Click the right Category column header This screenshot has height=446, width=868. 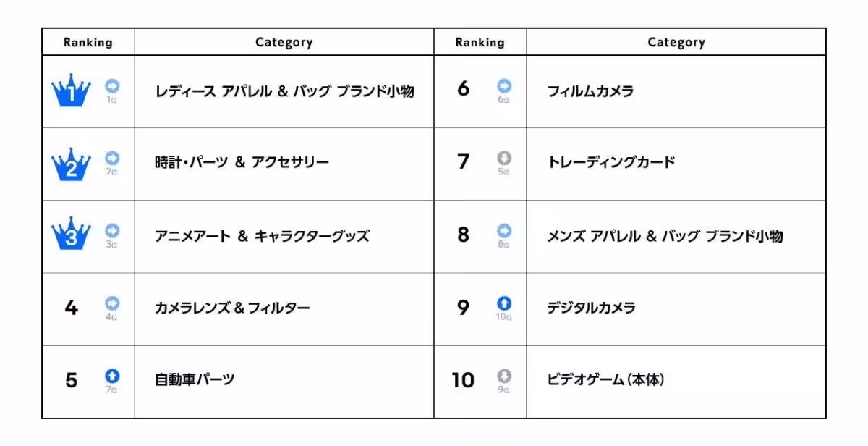click(676, 42)
